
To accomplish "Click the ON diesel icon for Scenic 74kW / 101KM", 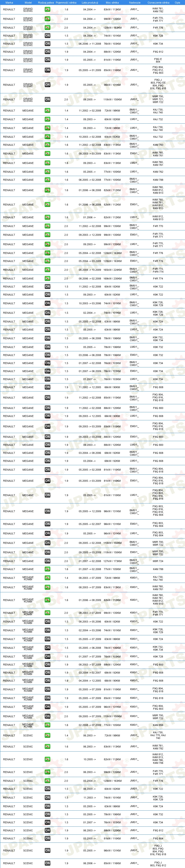I will (x=48, y=798).
